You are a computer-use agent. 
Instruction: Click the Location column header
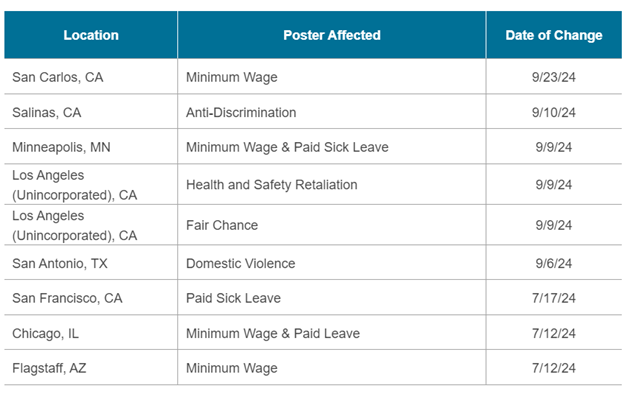pos(91,35)
